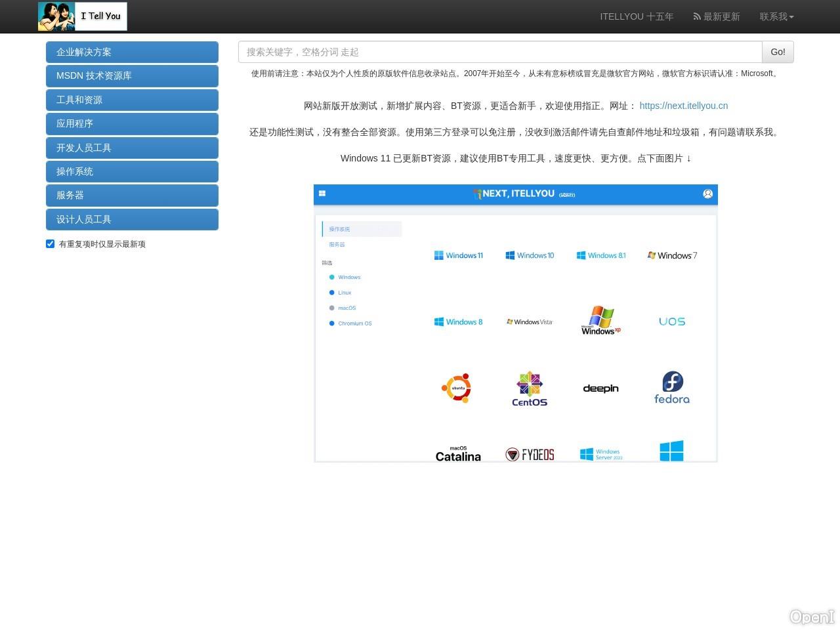Click the FydeOS logo
Image resolution: width=840 pixels, height=630 pixels.
[x=529, y=453]
